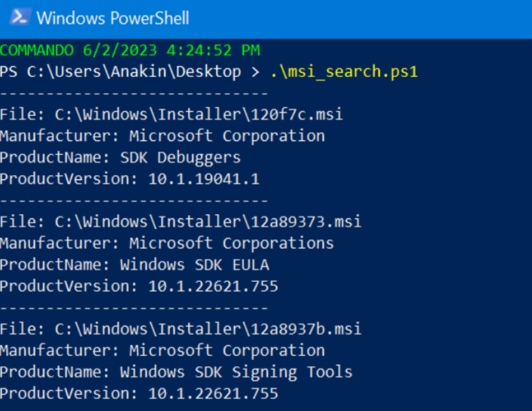The height and width of the screenshot is (411, 532).
Task: Click the ProductVersion 10.1.19041.1 line
Action: (x=130, y=179)
